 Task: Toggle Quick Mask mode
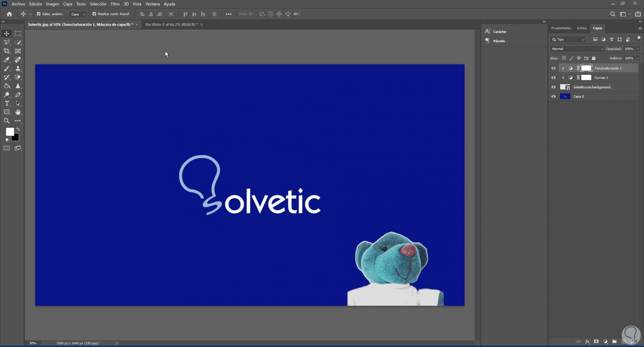[7, 148]
